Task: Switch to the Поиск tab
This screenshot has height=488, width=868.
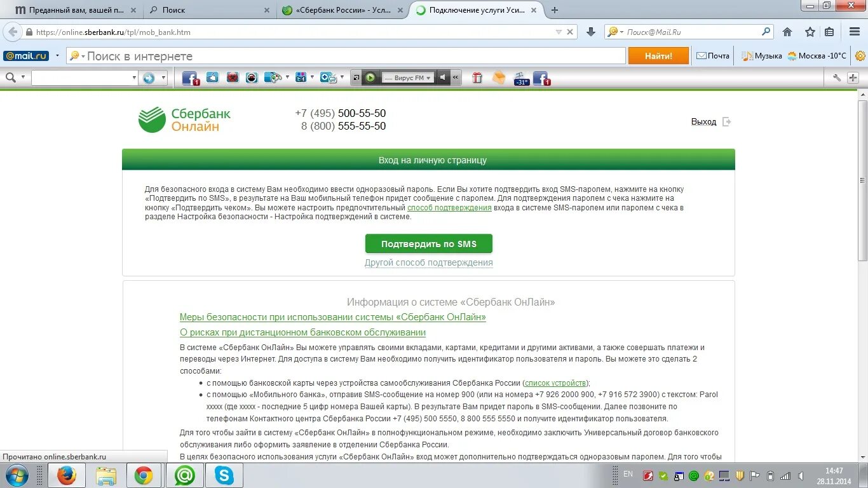Action: tap(210, 10)
